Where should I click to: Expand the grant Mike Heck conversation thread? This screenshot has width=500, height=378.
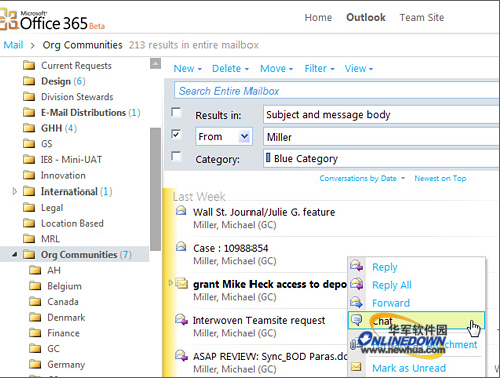tap(171, 283)
